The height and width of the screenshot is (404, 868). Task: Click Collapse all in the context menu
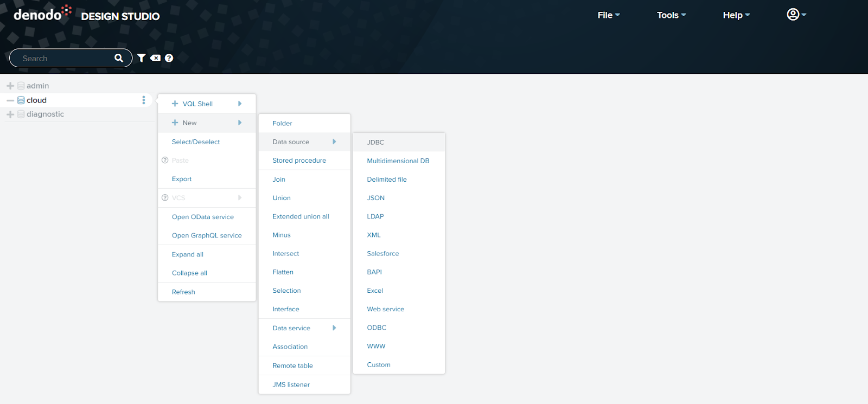click(x=207, y=273)
